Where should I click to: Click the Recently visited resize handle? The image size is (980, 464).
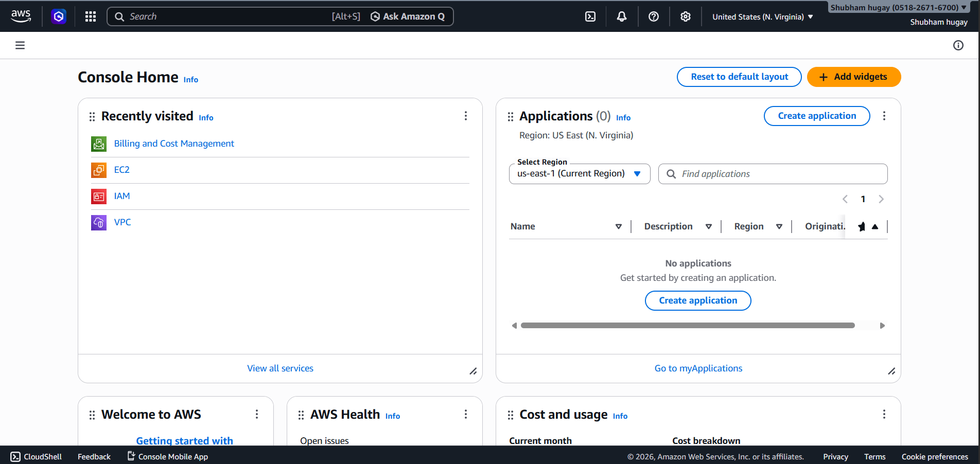(473, 371)
